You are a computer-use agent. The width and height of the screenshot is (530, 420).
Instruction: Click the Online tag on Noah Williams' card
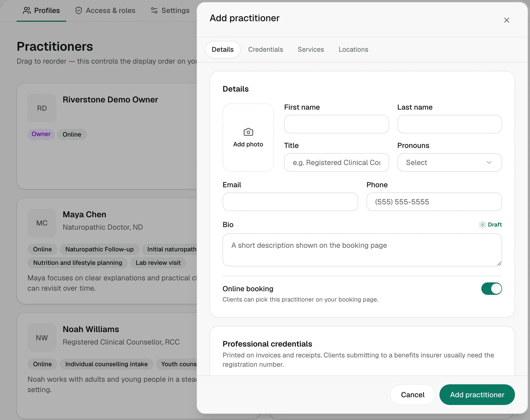tap(42, 364)
